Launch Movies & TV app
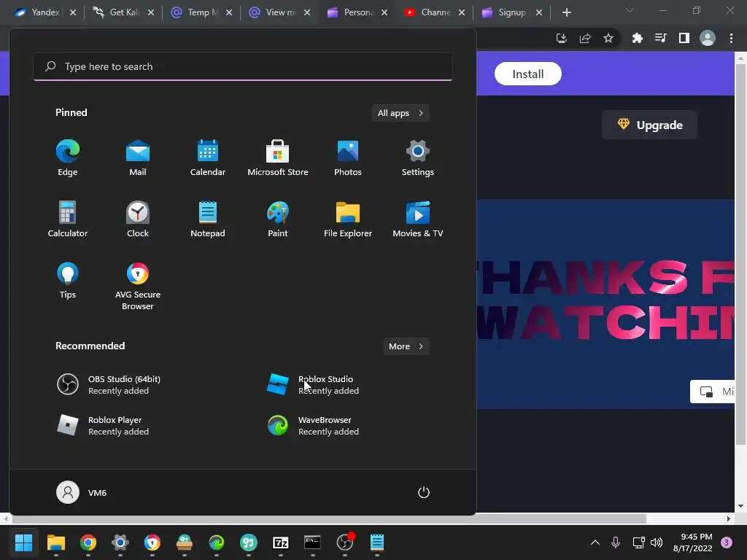The image size is (747, 560). tap(418, 219)
